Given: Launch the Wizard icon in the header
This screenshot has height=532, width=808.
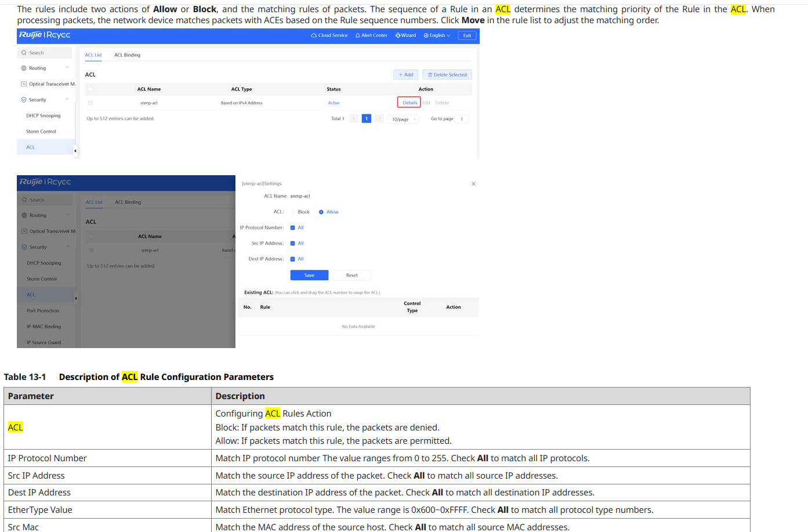Looking at the screenshot, I should tap(398, 35).
